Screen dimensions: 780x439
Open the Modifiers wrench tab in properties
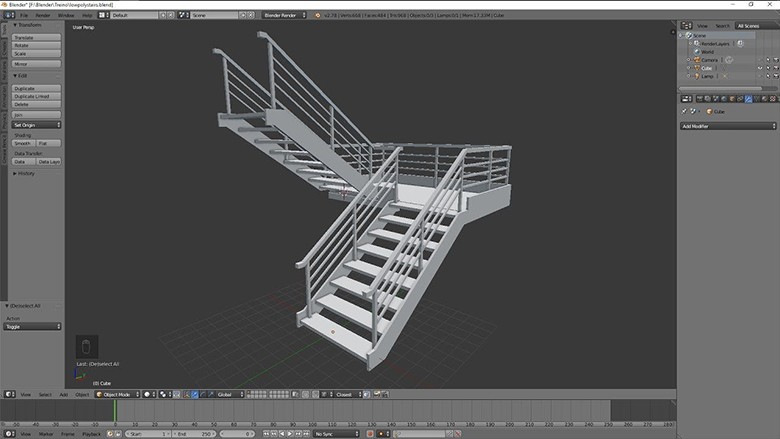(x=748, y=99)
